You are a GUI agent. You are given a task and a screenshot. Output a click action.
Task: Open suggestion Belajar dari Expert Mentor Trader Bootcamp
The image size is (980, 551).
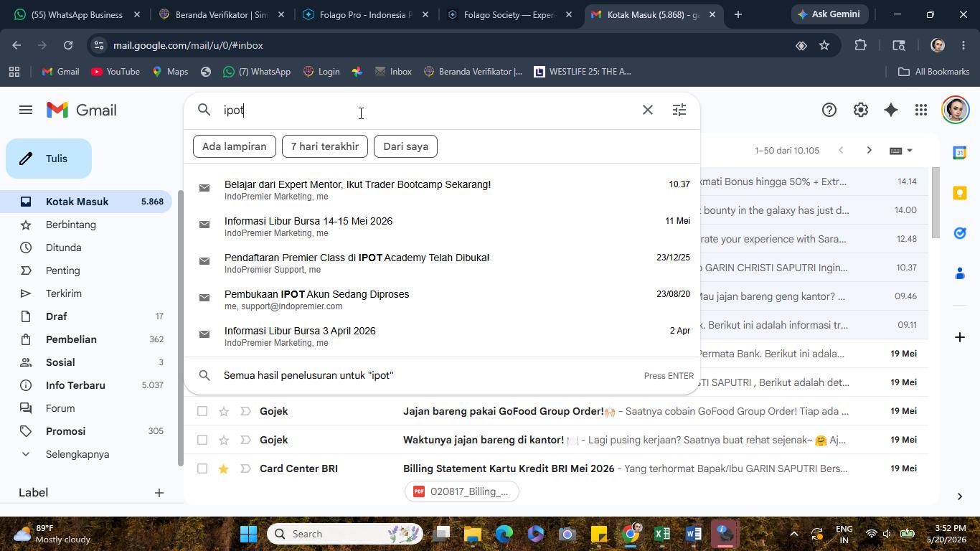point(441,189)
